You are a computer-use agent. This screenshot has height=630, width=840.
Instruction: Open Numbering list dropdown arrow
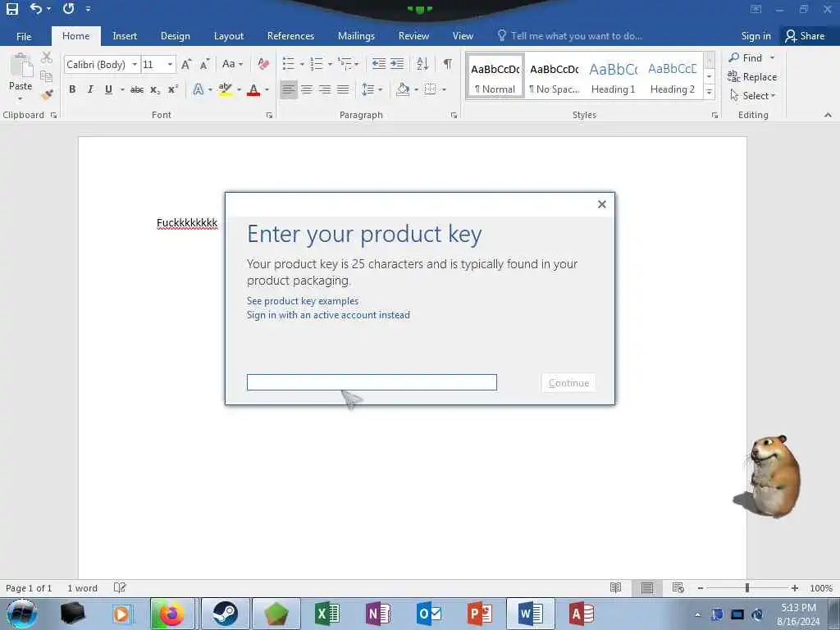coord(330,64)
